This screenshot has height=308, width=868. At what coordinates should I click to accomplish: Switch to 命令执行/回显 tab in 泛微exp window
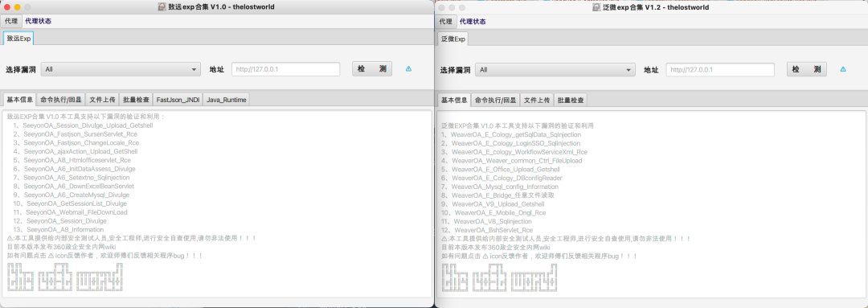495,101
